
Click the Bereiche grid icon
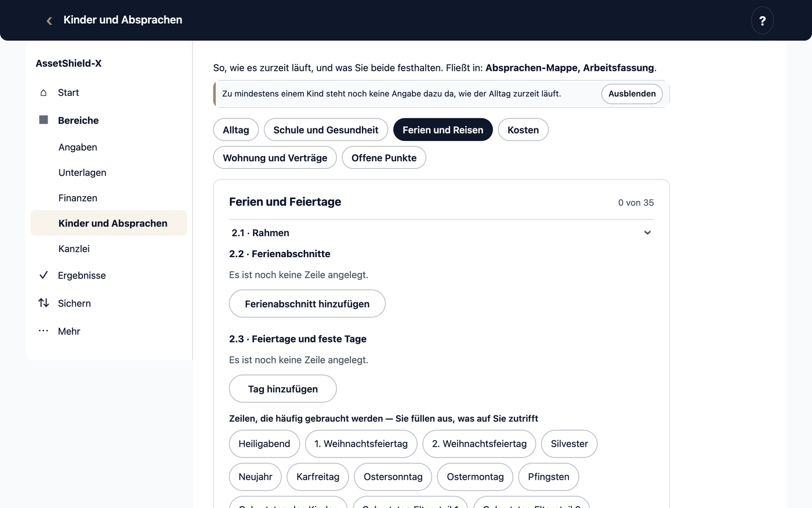43,120
